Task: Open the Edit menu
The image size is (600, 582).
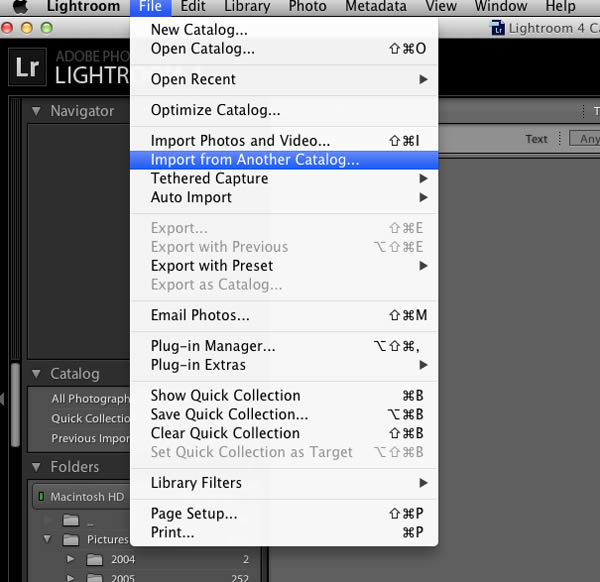Action: tap(193, 7)
